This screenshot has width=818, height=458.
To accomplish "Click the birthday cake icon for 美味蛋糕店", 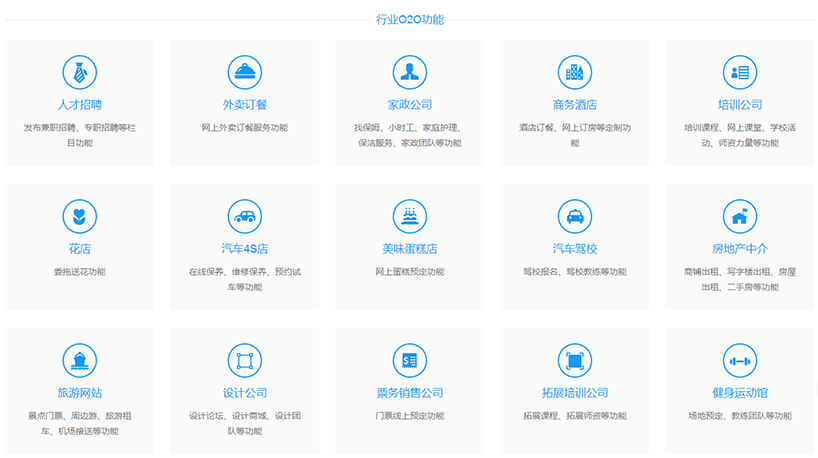I will [x=409, y=216].
